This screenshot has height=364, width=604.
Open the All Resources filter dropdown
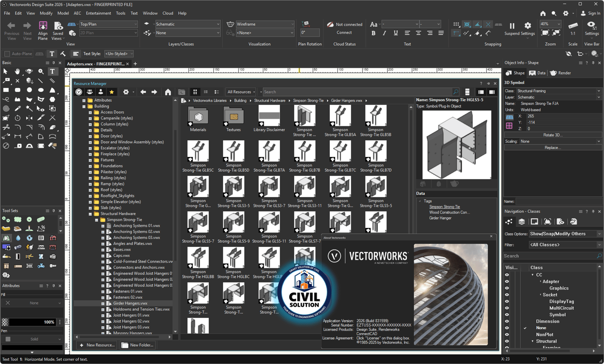click(241, 92)
